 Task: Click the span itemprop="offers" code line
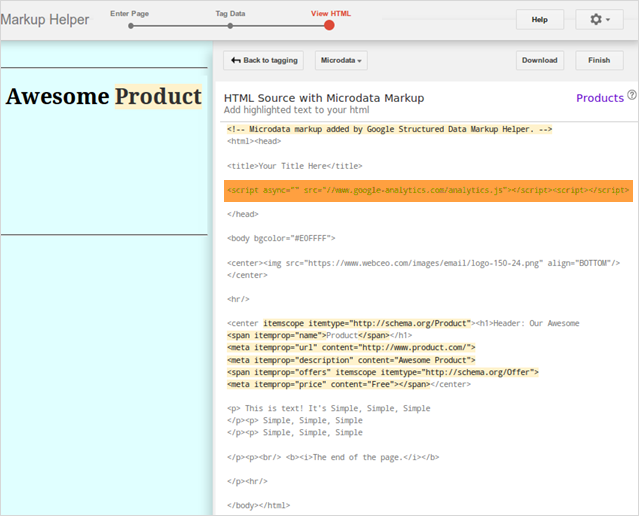[x=383, y=372]
